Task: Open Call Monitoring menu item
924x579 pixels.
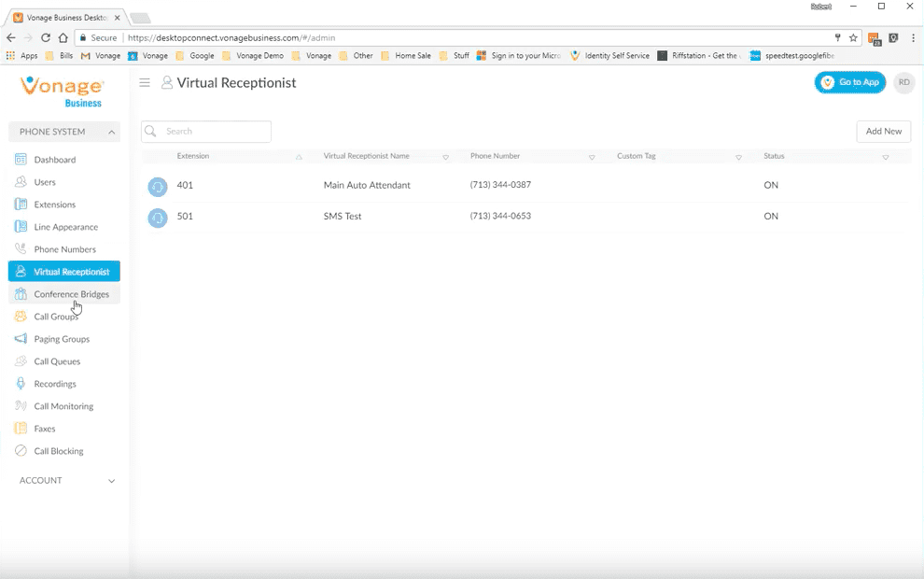Action: point(64,405)
